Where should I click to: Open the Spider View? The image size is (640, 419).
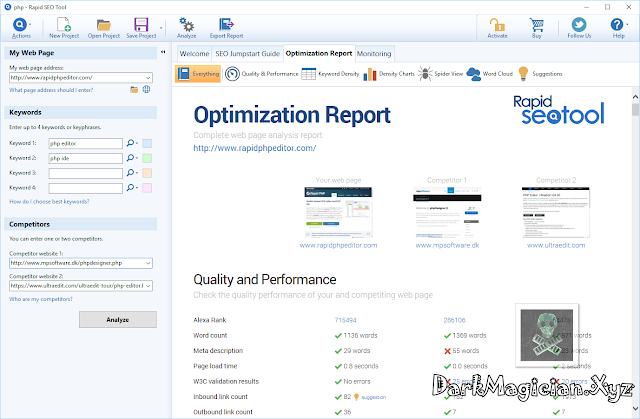tap(440, 74)
